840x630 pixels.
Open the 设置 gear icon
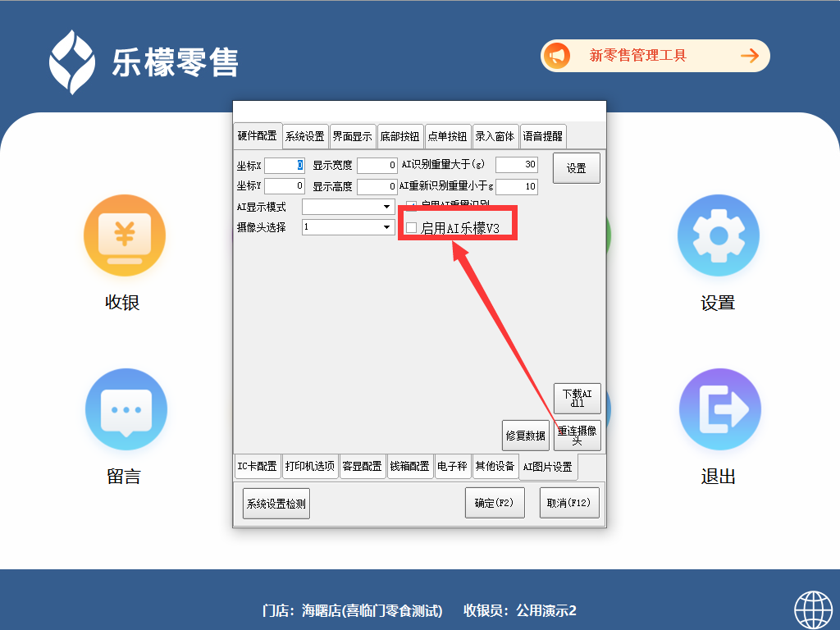[718, 235]
